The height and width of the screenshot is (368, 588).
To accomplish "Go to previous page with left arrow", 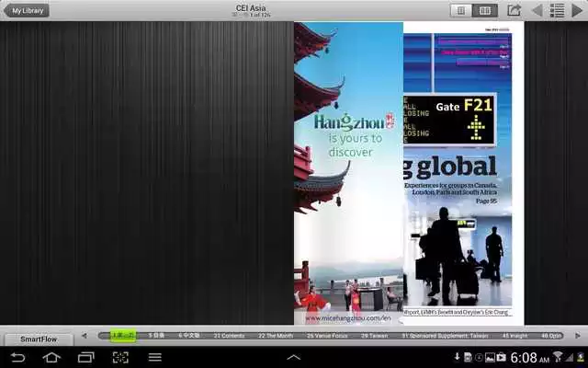I will click(537, 10).
